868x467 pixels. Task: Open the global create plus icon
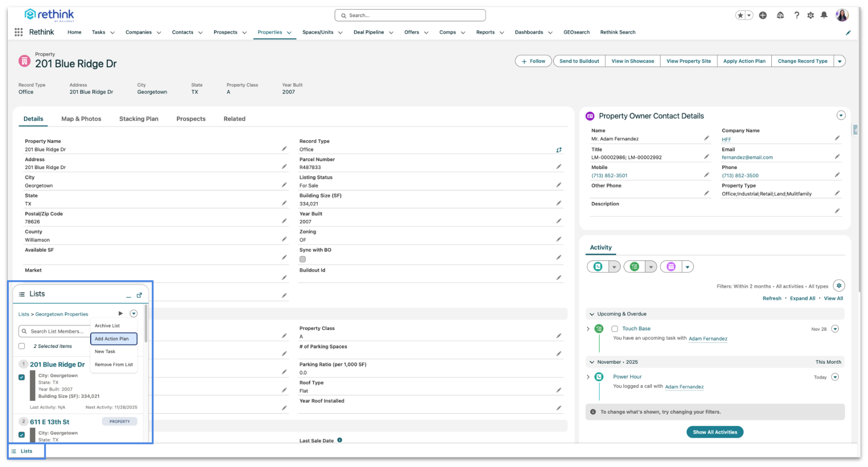coord(763,15)
